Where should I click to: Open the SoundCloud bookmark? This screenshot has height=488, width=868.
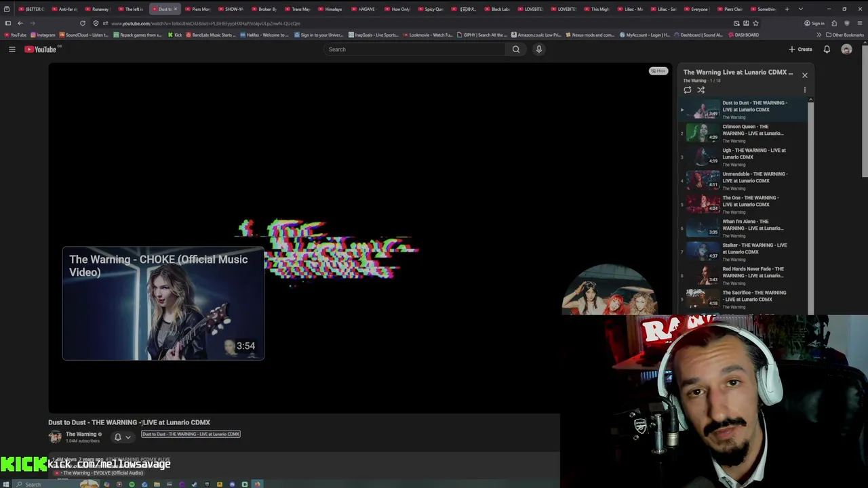pos(85,35)
